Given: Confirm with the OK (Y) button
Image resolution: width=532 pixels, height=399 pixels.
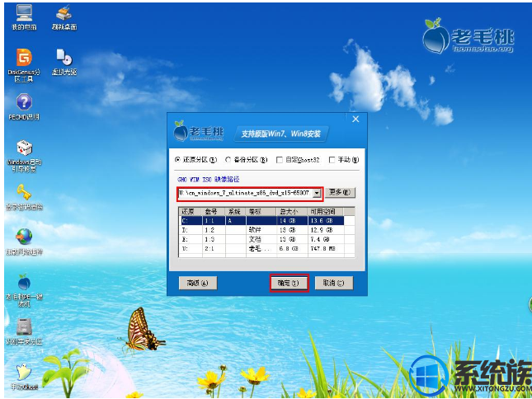Looking at the screenshot, I should pyautogui.click(x=289, y=283).
